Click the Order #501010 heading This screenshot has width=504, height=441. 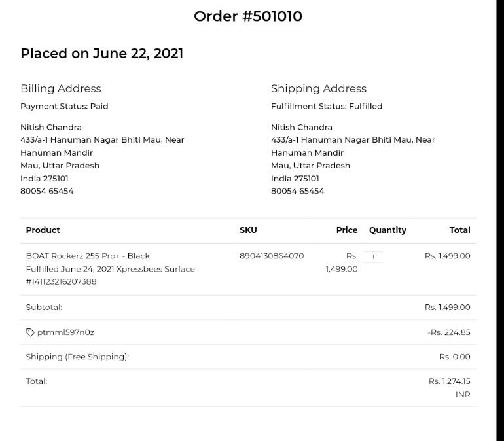(247, 16)
